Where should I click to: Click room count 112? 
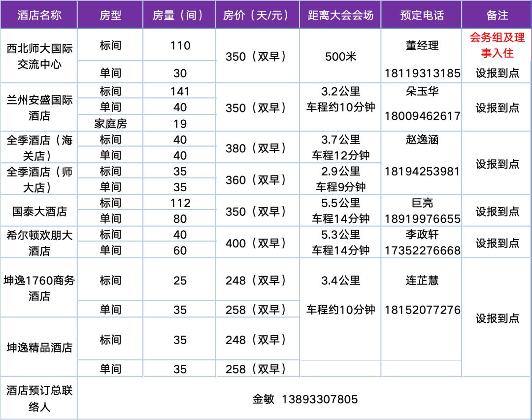coord(180,203)
